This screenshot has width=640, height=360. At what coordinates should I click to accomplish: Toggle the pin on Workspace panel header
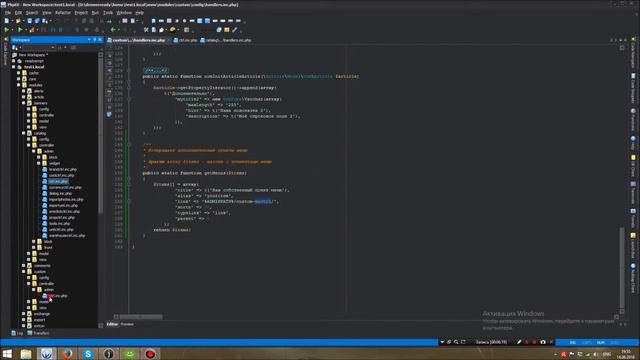(x=95, y=40)
